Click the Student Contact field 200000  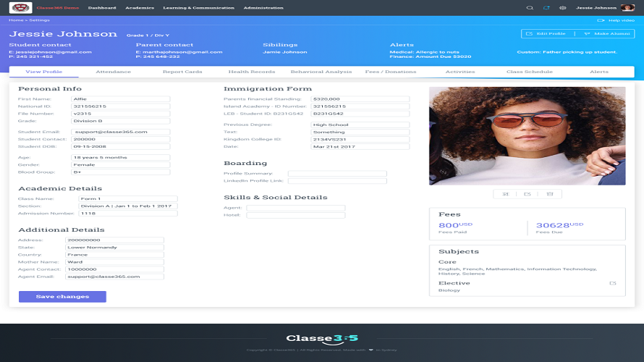pyautogui.click(x=120, y=139)
